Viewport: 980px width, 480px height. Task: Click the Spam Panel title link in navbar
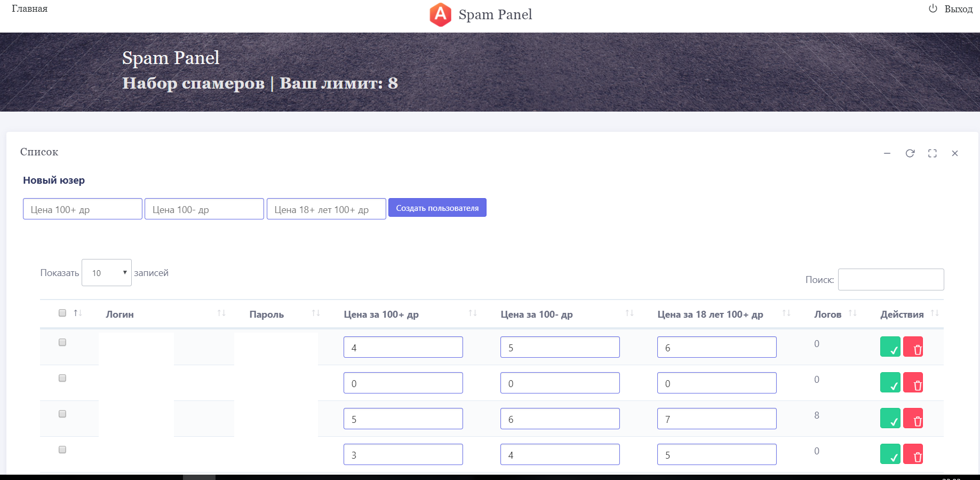pyautogui.click(x=495, y=14)
